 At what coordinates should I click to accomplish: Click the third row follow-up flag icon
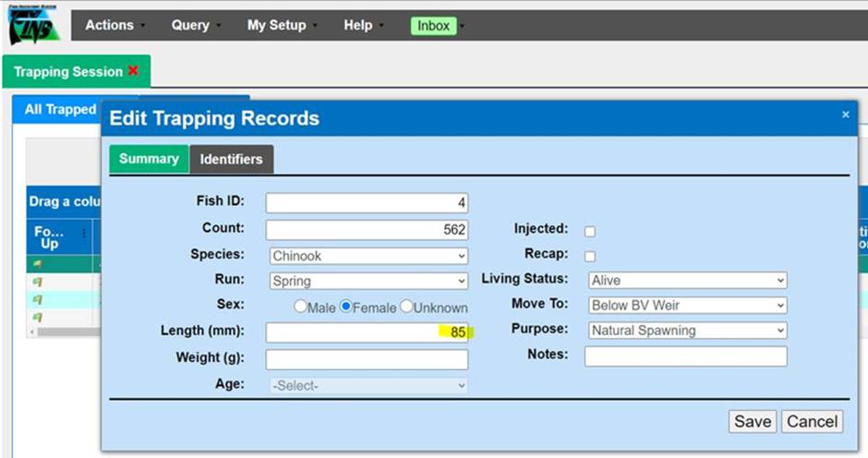38,299
